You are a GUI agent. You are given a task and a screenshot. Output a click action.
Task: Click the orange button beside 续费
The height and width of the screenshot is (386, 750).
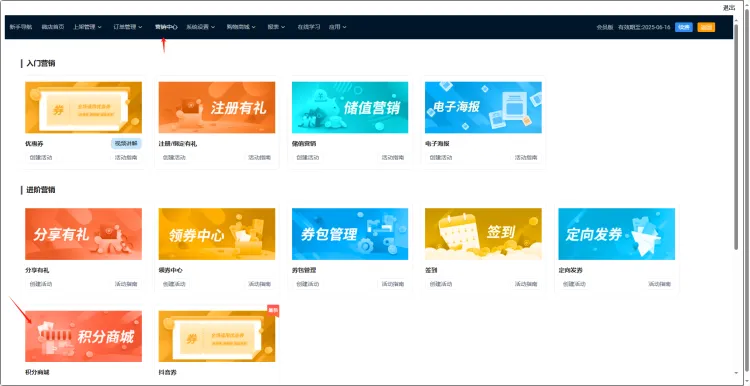tap(706, 27)
